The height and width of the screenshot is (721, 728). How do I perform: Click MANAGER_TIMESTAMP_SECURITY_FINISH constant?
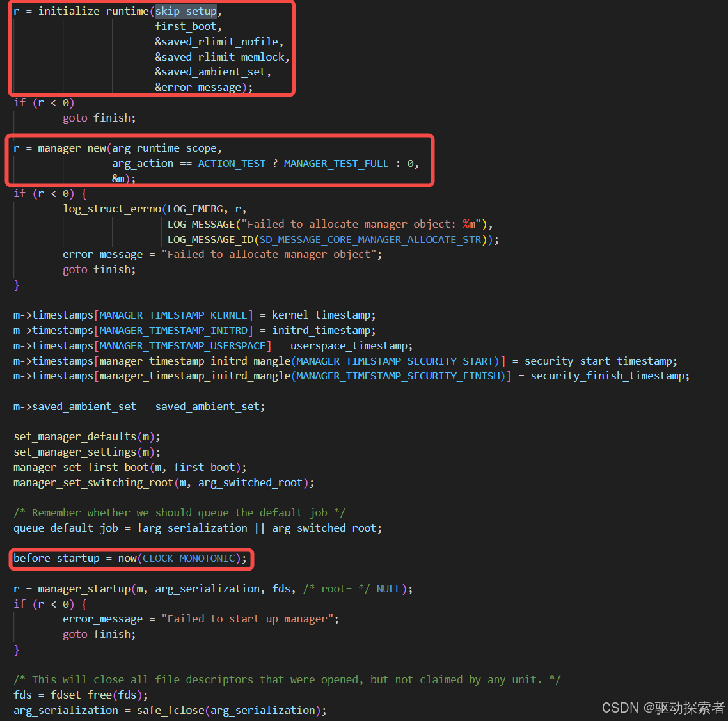point(398,376)
